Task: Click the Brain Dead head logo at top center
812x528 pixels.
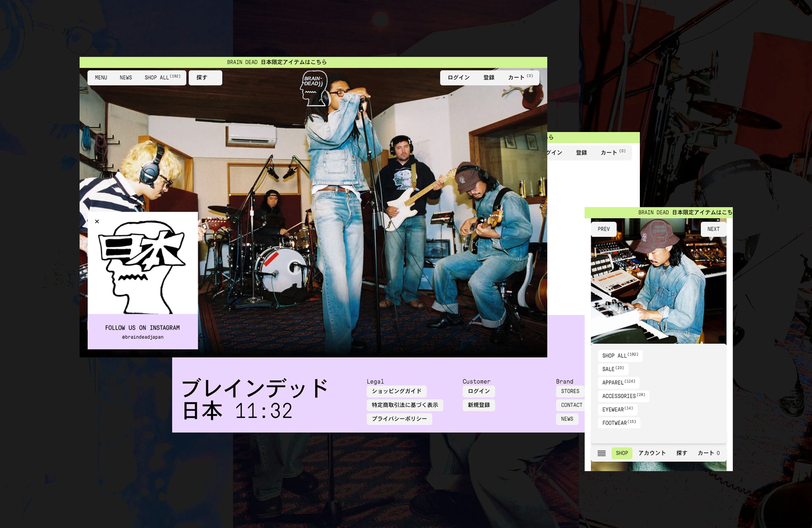Action: point(314,88)
